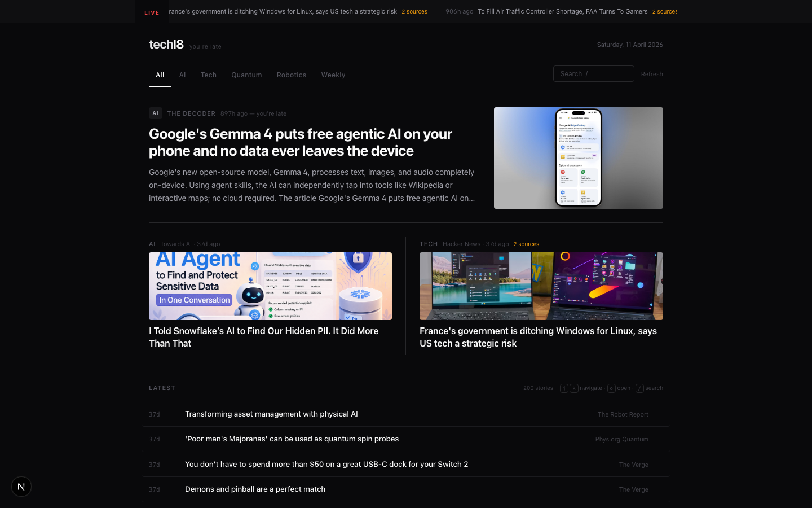Image resolution: width=812 pixels, height=508 pixels.
Task: Open 'I Told Snowflake's AI' story
Action: tap(264, 337)
